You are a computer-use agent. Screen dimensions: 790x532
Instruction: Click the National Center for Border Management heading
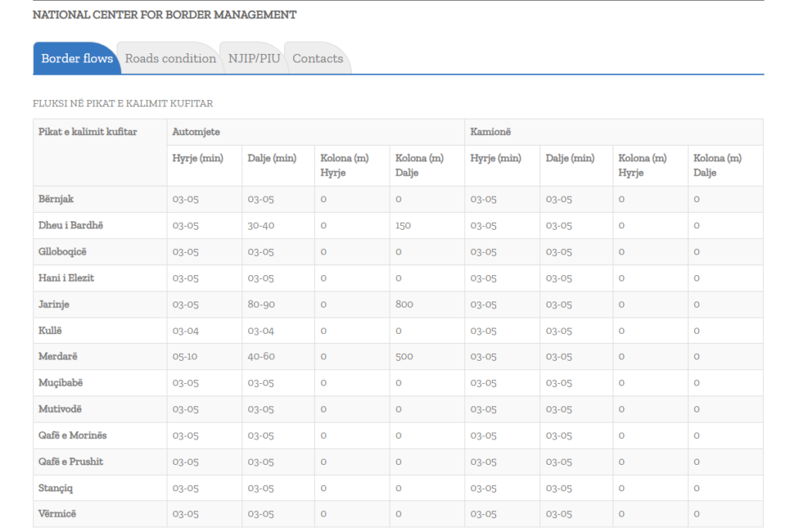pos(164,15)
